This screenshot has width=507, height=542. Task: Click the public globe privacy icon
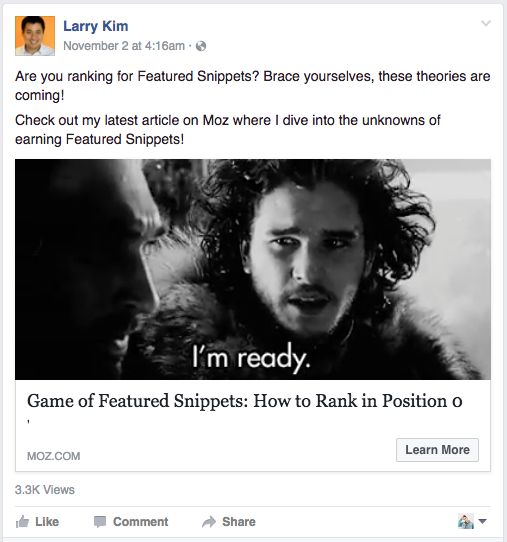(x=201, y=46)
